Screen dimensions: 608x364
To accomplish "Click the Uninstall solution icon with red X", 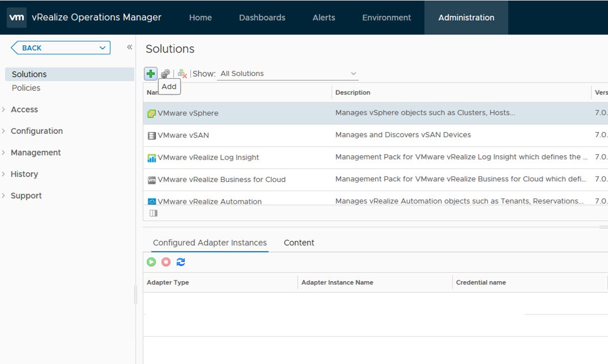I will (182, 73).
